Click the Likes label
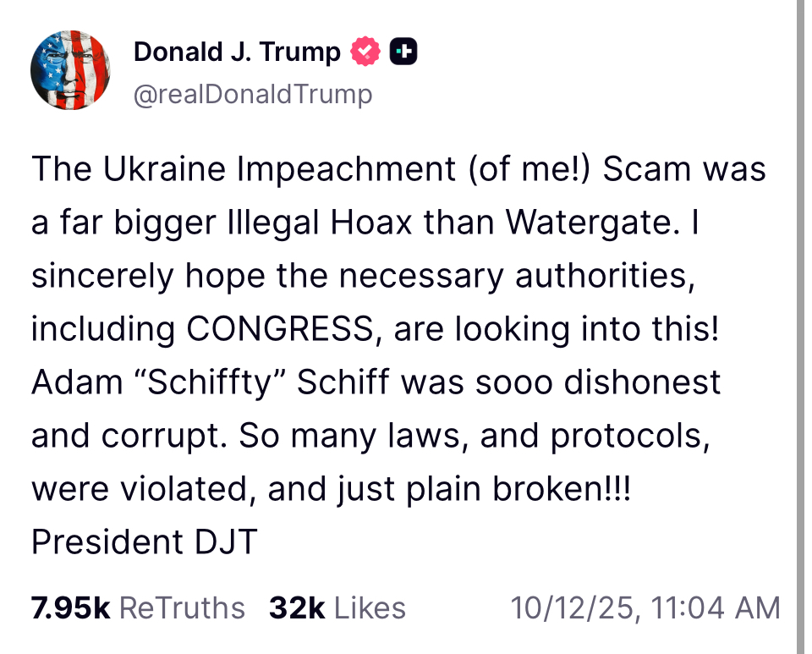812x654 pixels. tap(370, 607)
